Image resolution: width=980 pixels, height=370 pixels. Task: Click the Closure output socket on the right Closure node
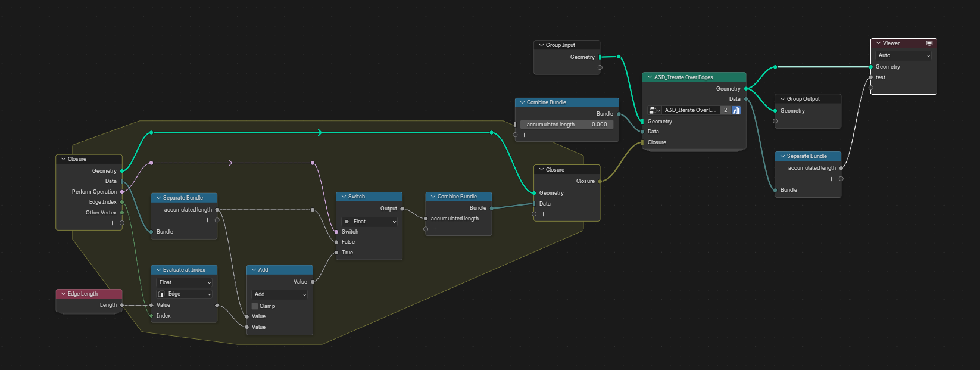[x=600, y=181]
